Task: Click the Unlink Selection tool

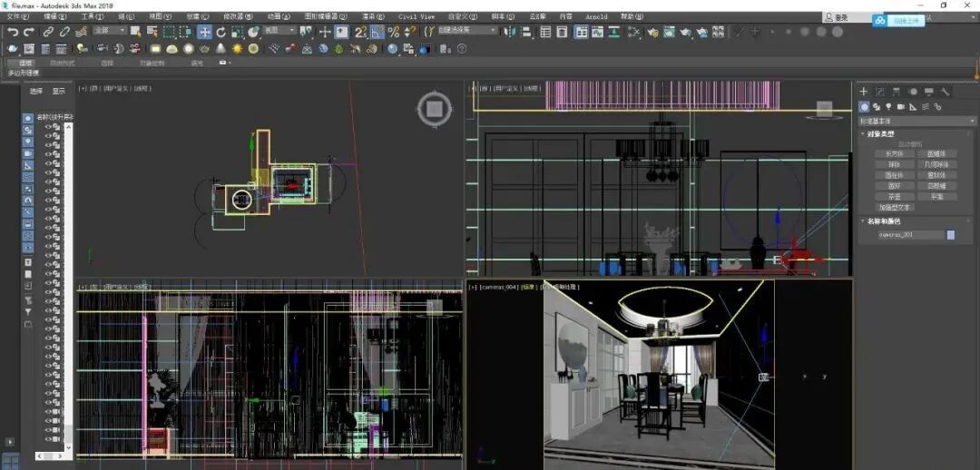Action: click(65, 32)
